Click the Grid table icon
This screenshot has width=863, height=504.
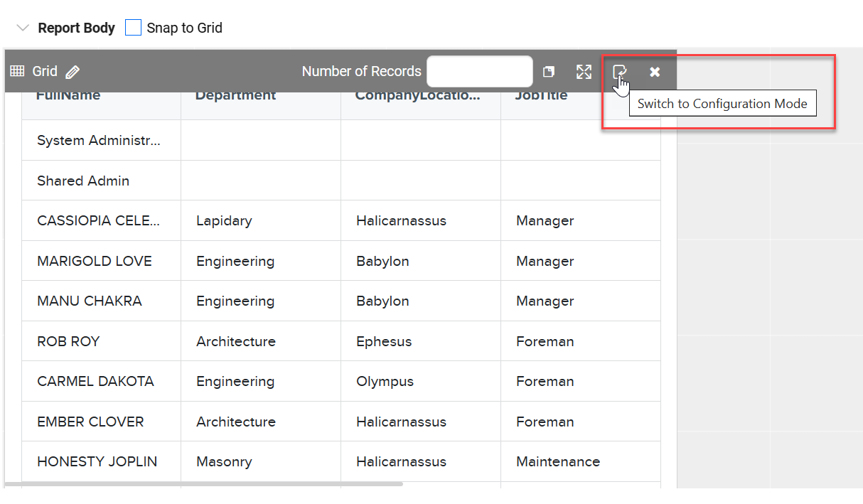click(x=17, y=71)
